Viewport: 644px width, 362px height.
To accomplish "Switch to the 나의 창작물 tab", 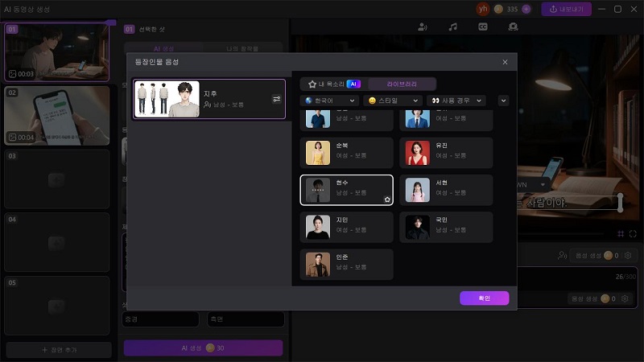I will click(x=242, y=48).
